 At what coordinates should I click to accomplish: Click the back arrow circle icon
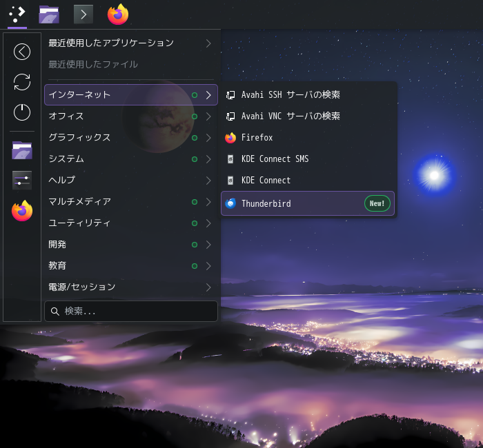[x=22, y=52]
